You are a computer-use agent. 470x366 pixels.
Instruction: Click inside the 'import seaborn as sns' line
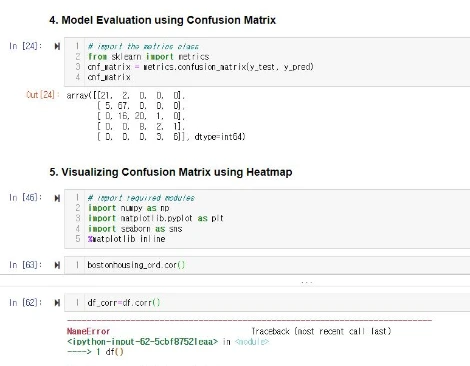point(135,229)
